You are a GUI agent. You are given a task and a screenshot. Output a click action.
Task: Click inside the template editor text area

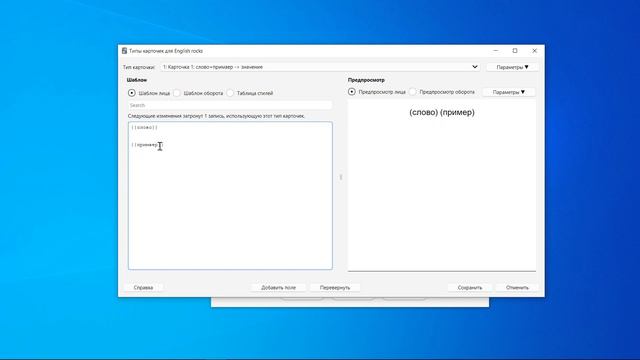[x=230, y=196]
